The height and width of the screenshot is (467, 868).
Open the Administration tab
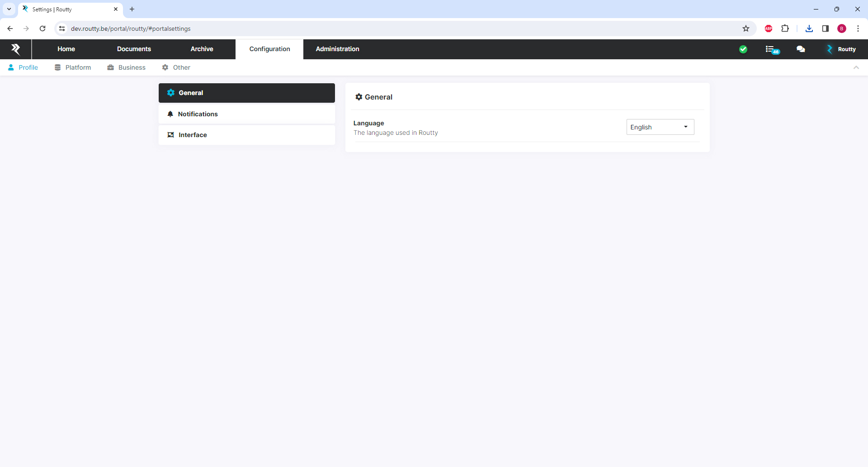tap(337, 49)
